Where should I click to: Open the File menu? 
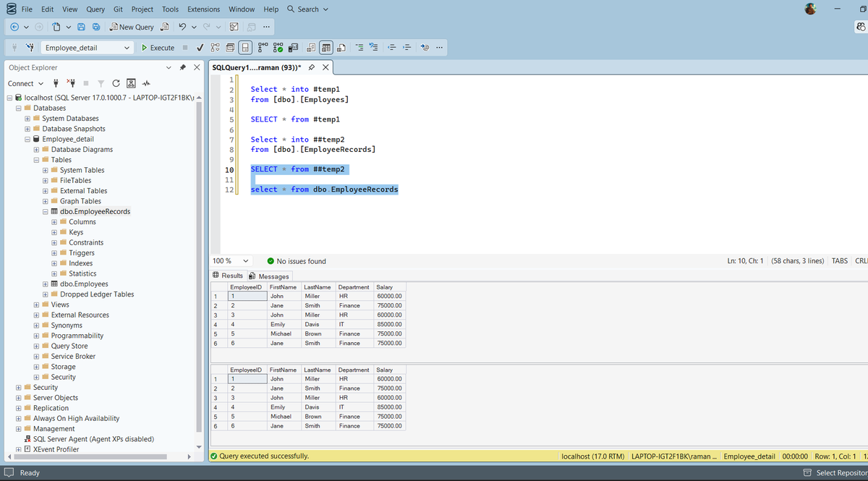[26, 9]
